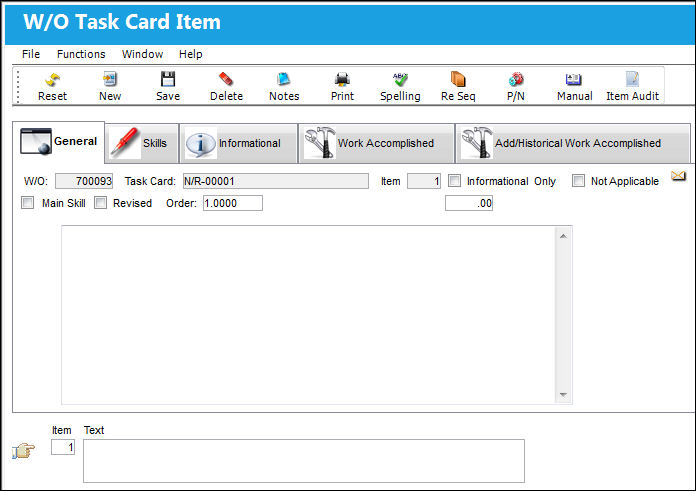
Task: Open the Functions menu
Action: coord(81,54)
